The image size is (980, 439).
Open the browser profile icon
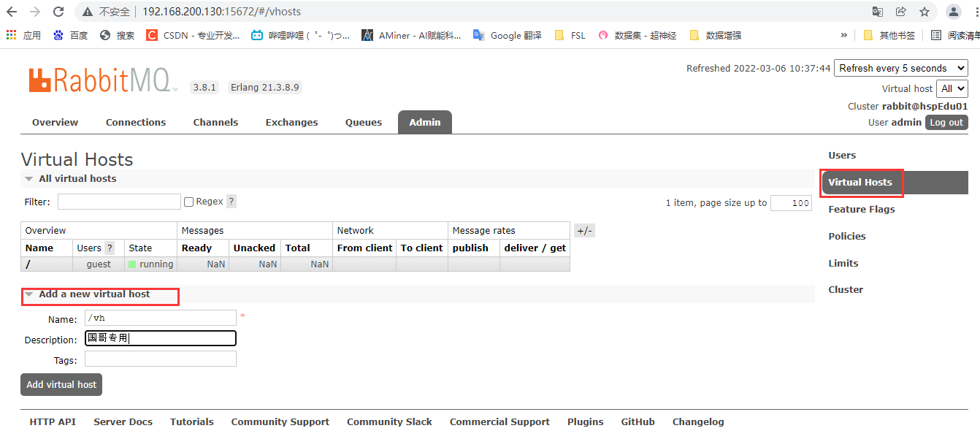pos(953,12)
